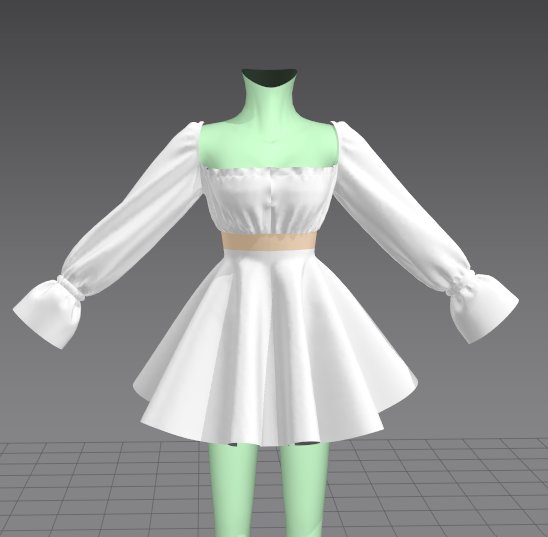Select the flared white skirt pattern
The width and height of the screenshot is (548, 537).
coord(276,349)
